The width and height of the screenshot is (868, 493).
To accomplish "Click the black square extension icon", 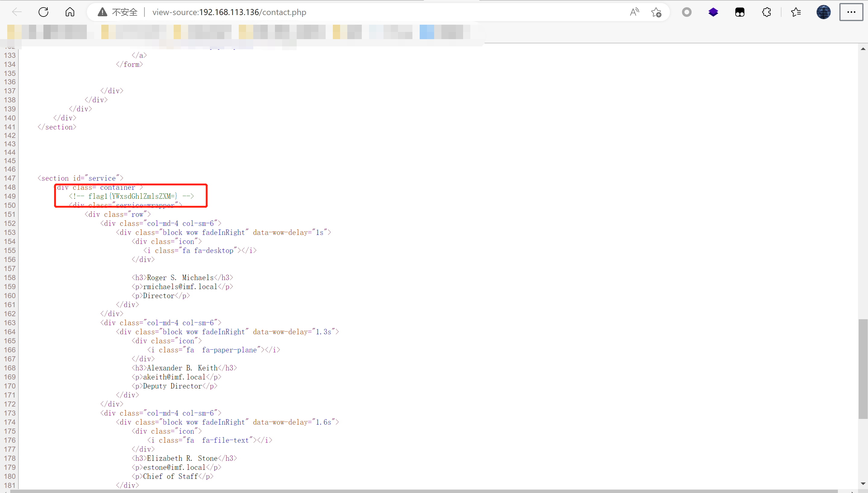I will (740, 12).
